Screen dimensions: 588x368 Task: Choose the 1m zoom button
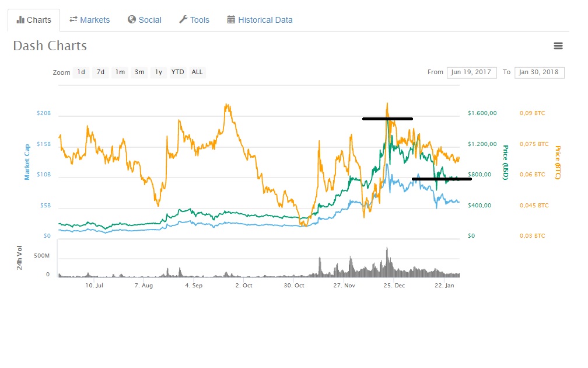[x=120, y=72]
